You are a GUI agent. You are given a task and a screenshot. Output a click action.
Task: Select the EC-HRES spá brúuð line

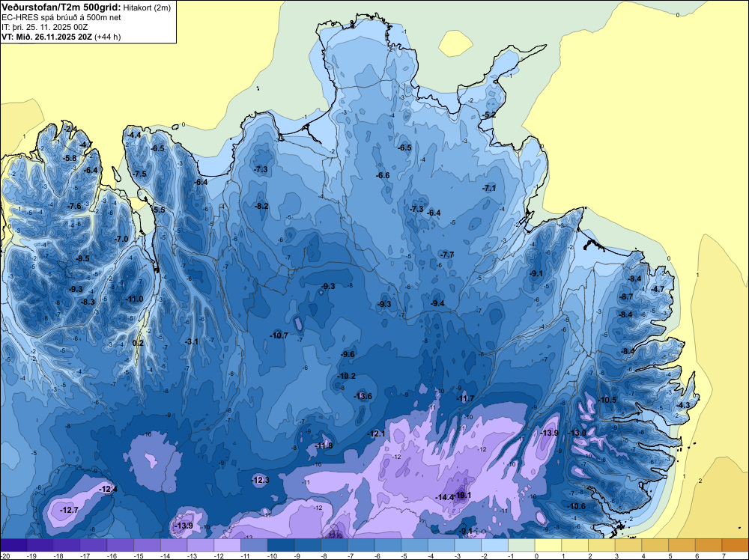point(61,17)
